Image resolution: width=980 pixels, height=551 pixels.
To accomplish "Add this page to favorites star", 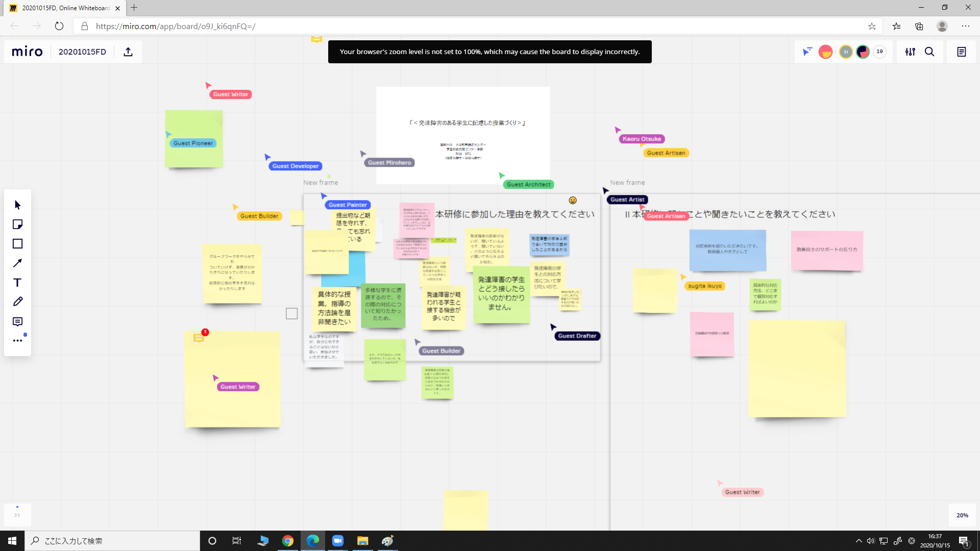I will 872,26.
